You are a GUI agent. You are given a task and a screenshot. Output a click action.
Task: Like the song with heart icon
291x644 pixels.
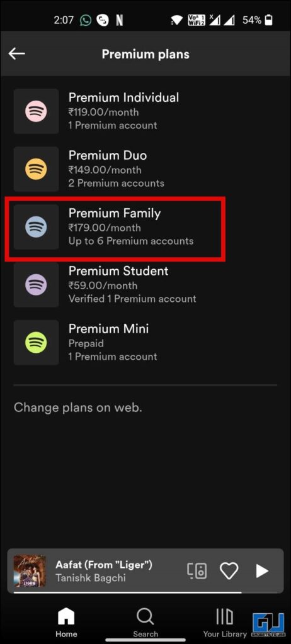[x=229, y=571]
